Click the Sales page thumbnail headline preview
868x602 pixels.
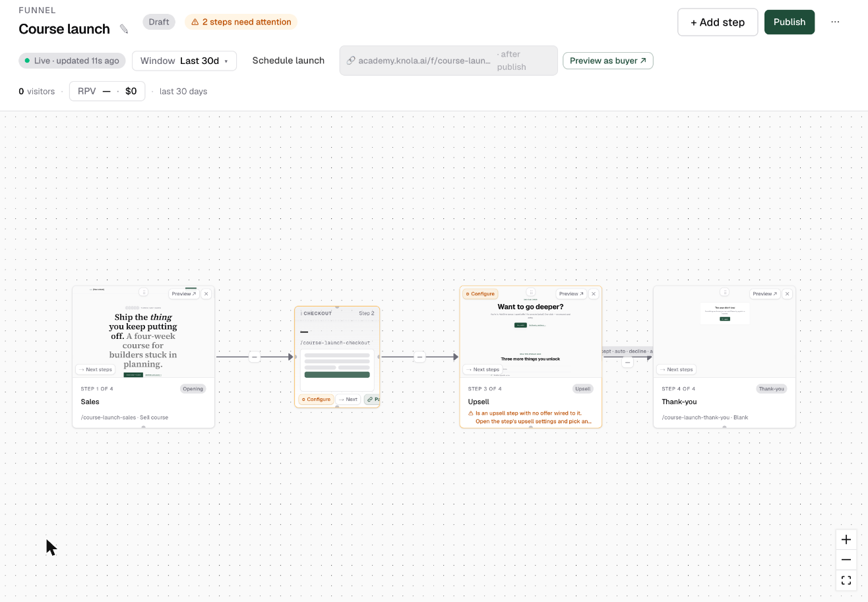coord(143,340)
